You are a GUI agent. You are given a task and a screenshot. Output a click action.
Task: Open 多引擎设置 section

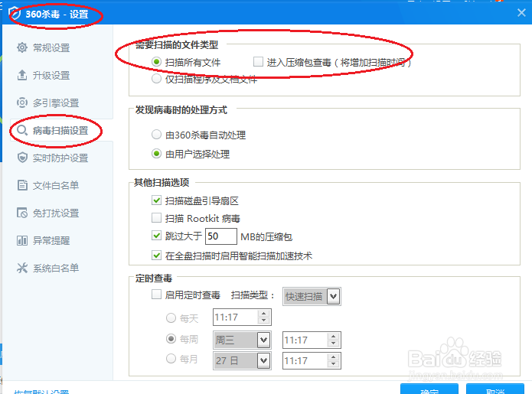coord(56,103)
